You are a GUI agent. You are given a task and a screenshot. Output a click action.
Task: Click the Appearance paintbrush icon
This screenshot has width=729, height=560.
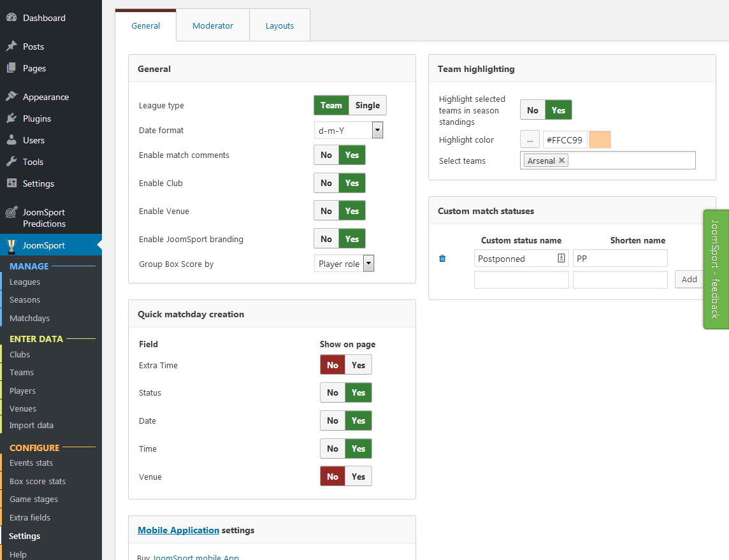point(11,96)
